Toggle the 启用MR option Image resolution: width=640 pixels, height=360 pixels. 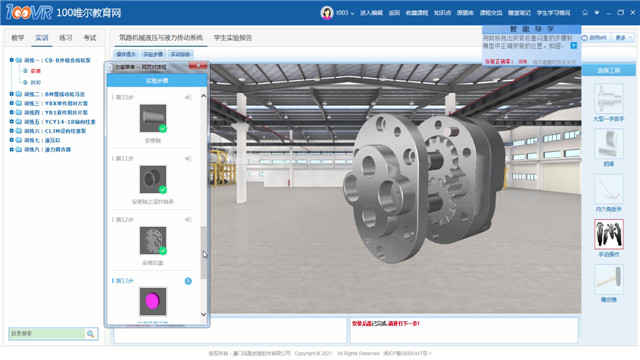click(x=595, y=38)
